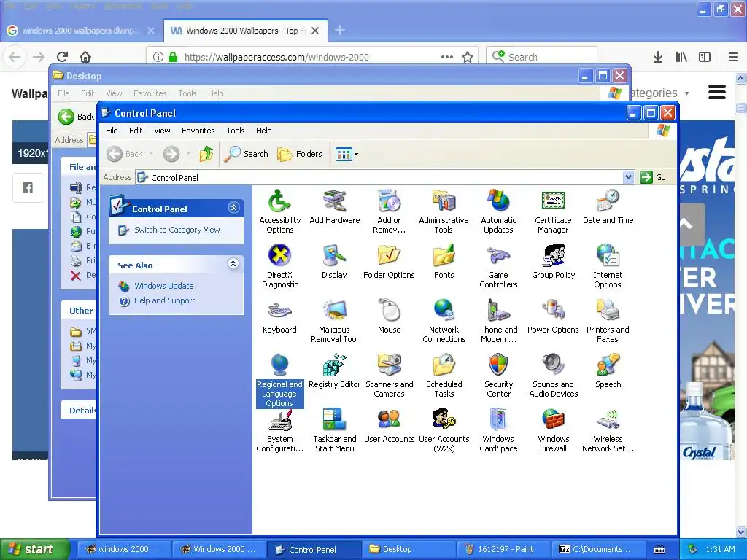
Task: Click Up folder toolbar button
Action: (x=206, y=154)
